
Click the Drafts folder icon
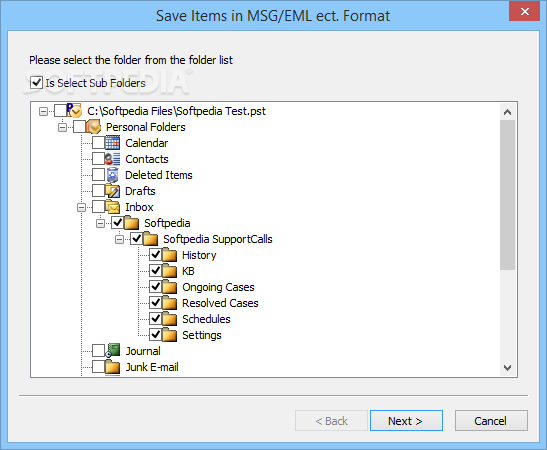click(112, 191)
